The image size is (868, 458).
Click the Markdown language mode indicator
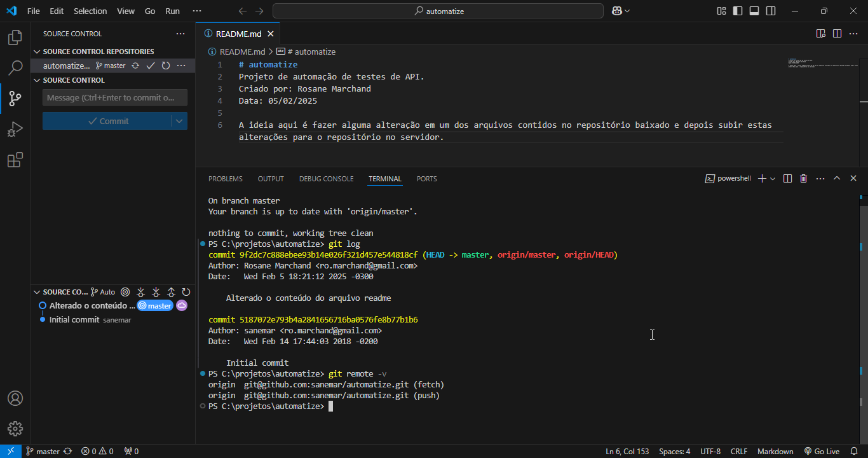coord(775,451)
